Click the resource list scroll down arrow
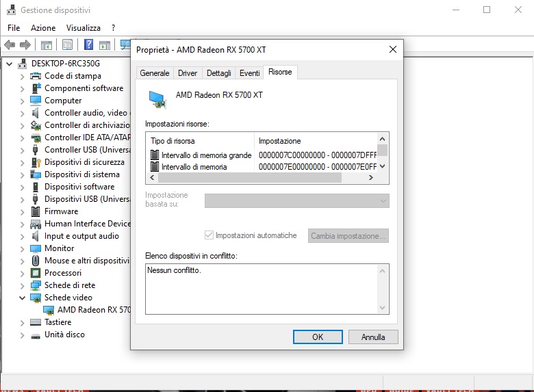 point(382,166)
